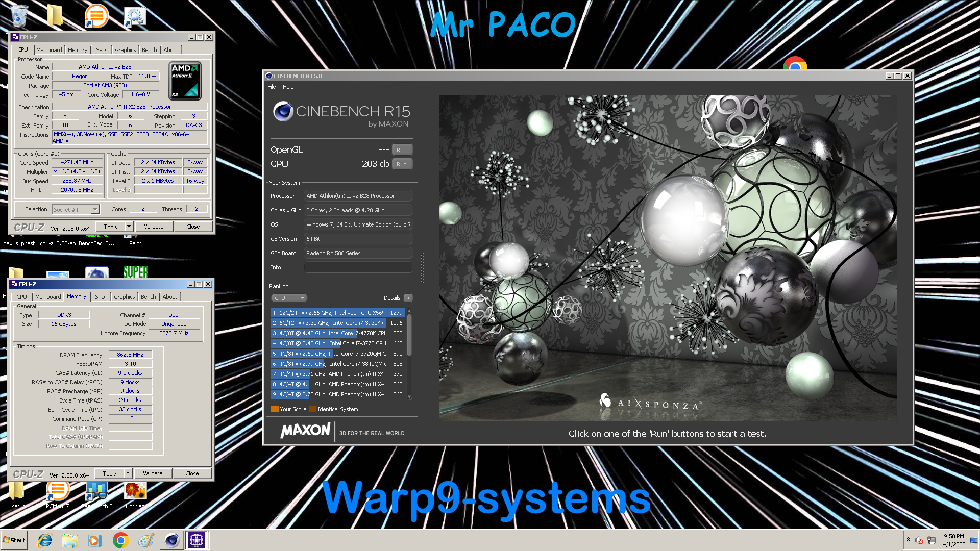Select ranking entry 1 Intel Xeon X5650

[338, 313]
